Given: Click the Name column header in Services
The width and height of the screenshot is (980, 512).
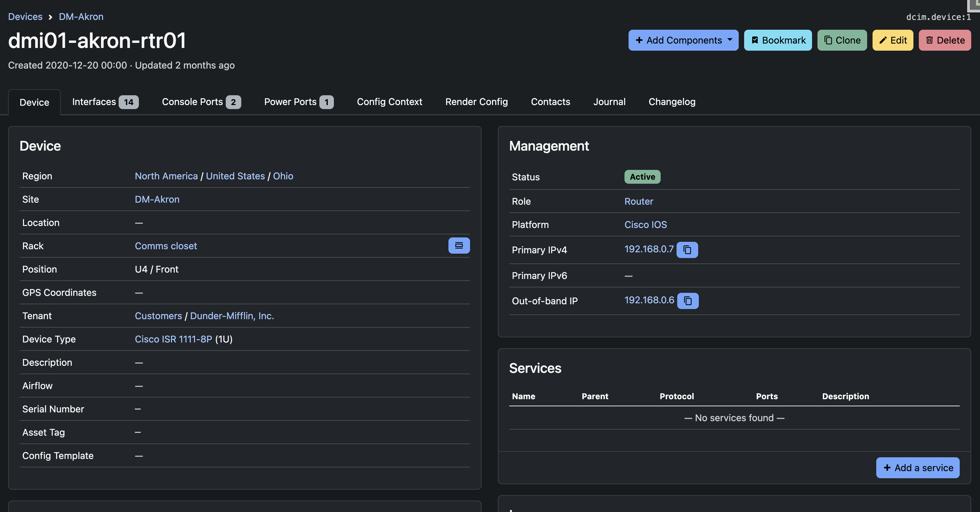Looking at the screenshot, I should pos(523,396).
